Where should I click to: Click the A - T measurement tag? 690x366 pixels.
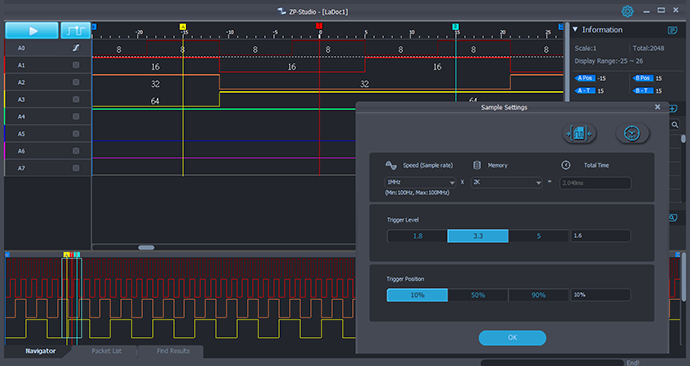coord(585,91)
